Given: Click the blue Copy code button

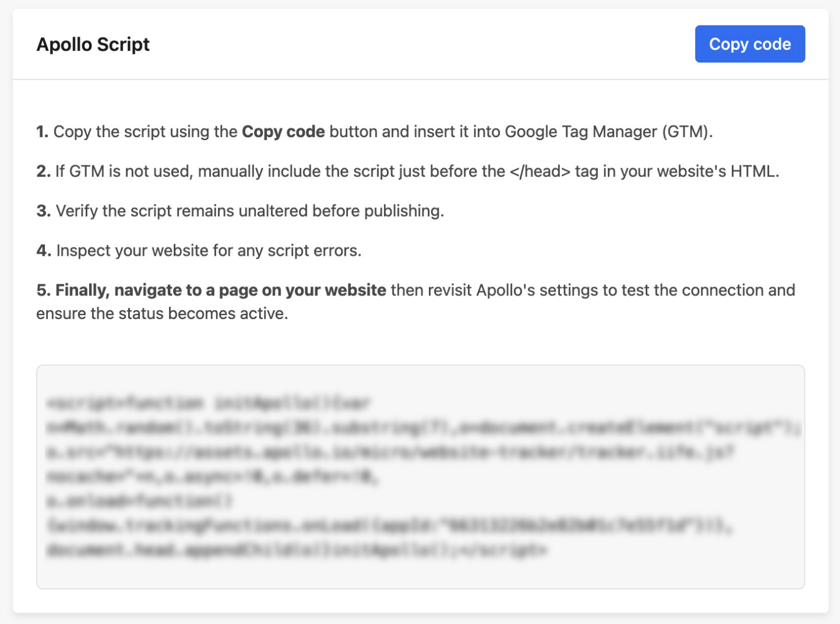Looking at the screenshot, I should point(750,44).
